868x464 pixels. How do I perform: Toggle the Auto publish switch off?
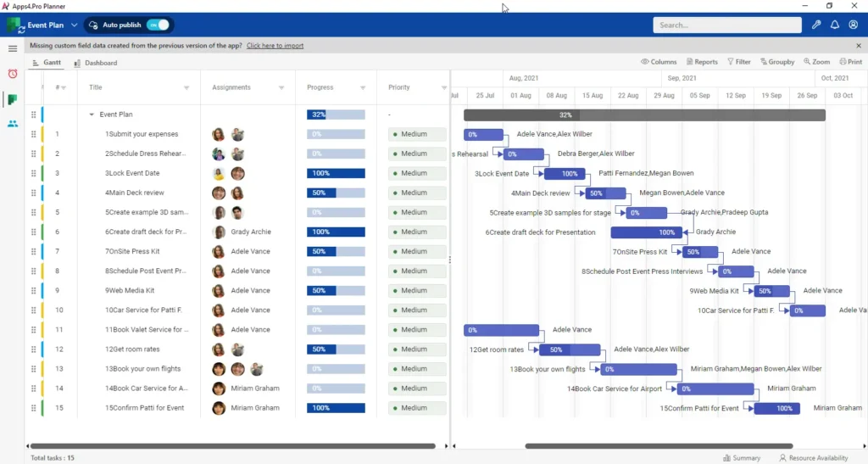click(x=158, y=25)
